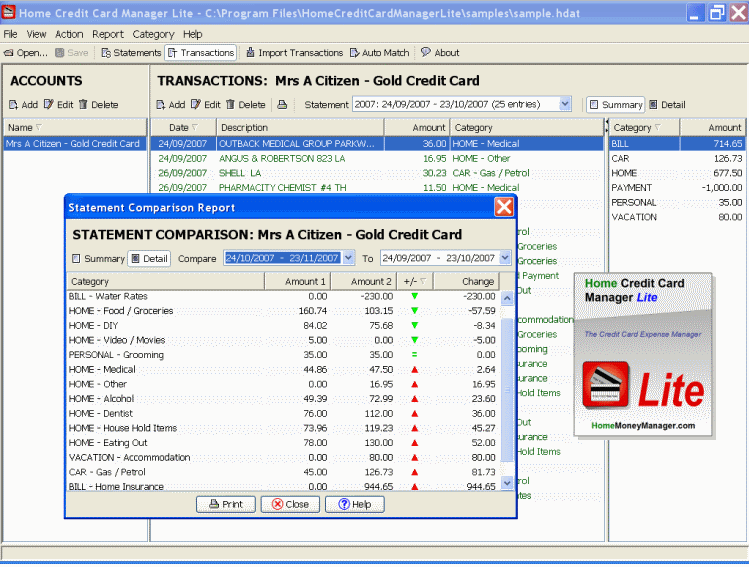Edit the selected account
Viewport: 749px width, 567px height.
click(58, 105)
